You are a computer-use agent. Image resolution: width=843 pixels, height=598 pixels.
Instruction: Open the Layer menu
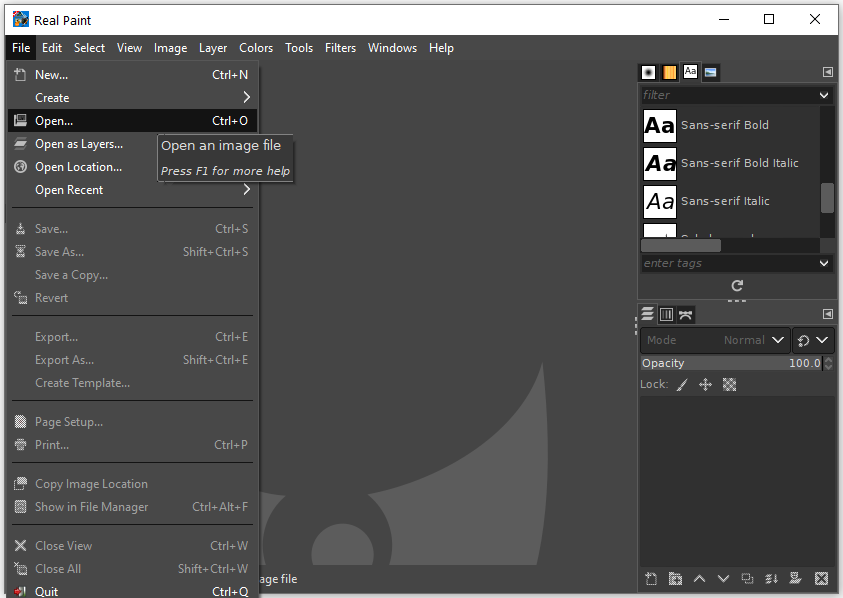[x=213, y=48]
